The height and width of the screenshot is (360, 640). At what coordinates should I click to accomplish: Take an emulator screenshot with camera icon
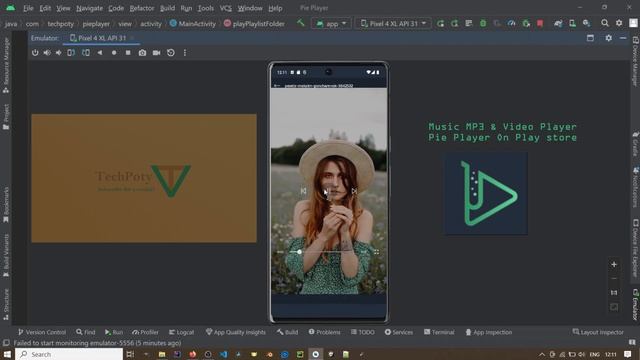tap(142, 53)
